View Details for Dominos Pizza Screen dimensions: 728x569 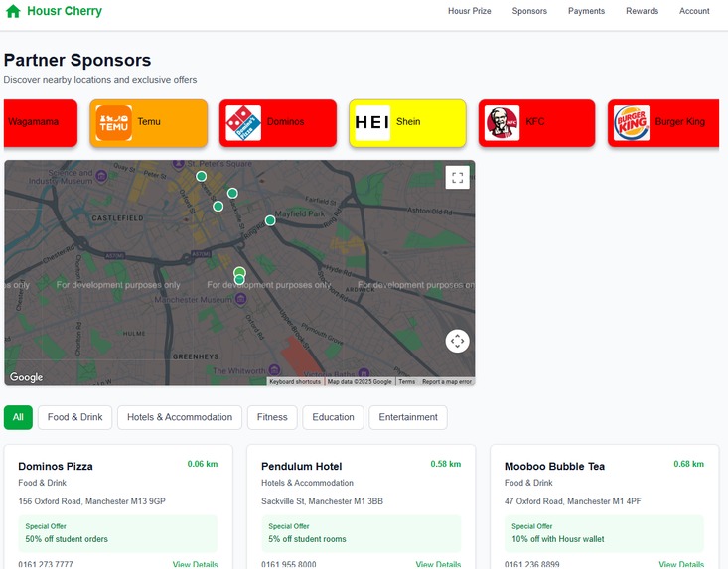point(195,564)
